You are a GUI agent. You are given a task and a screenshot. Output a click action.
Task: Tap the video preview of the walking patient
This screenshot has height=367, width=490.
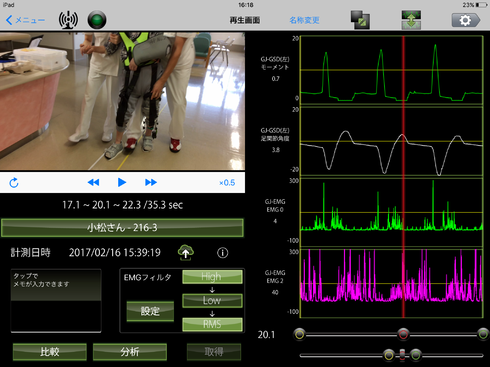[122, 101]
